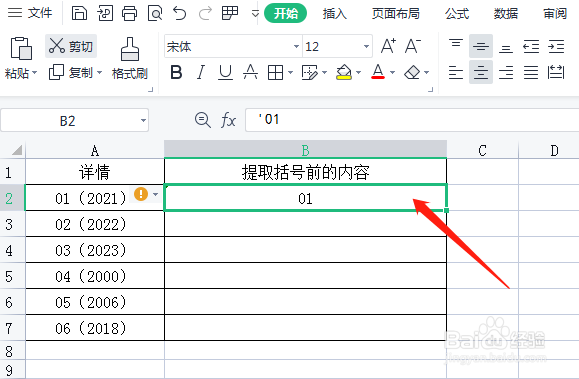Switch to the 审阅 tab

point(555,14)
